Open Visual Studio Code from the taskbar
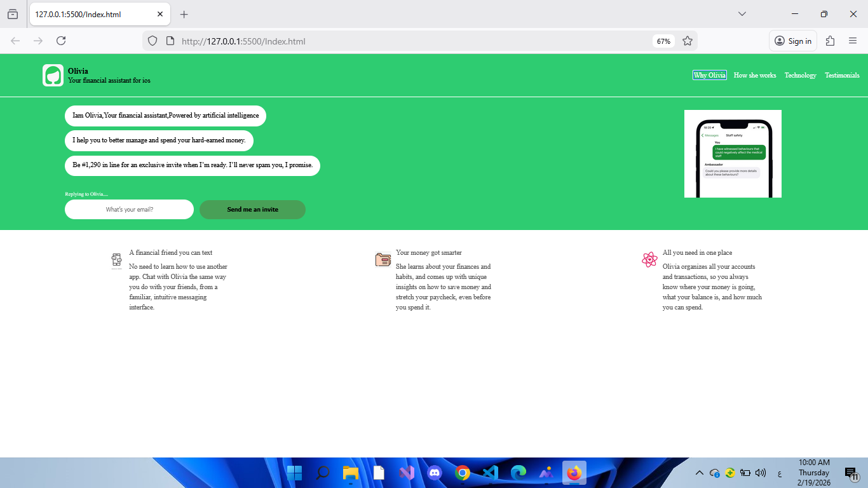868x488 pixels. (490, 473)
